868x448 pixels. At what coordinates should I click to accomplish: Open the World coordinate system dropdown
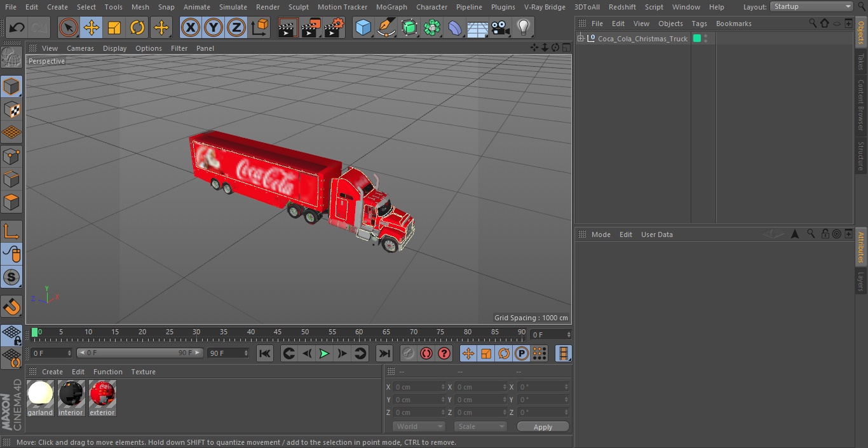pos(419,426)
